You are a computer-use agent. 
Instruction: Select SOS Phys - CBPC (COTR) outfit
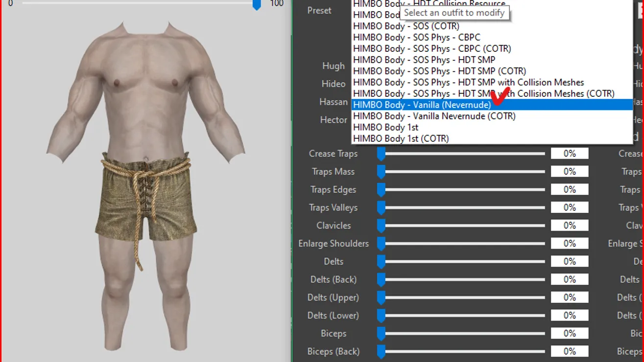[x=431, y=48]
